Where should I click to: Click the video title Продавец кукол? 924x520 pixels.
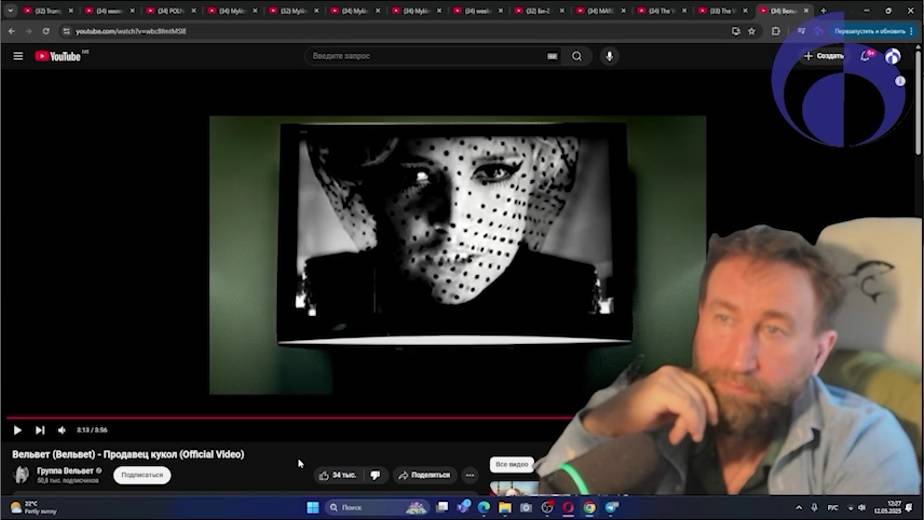pyautogui.click(x=128, y=455)
